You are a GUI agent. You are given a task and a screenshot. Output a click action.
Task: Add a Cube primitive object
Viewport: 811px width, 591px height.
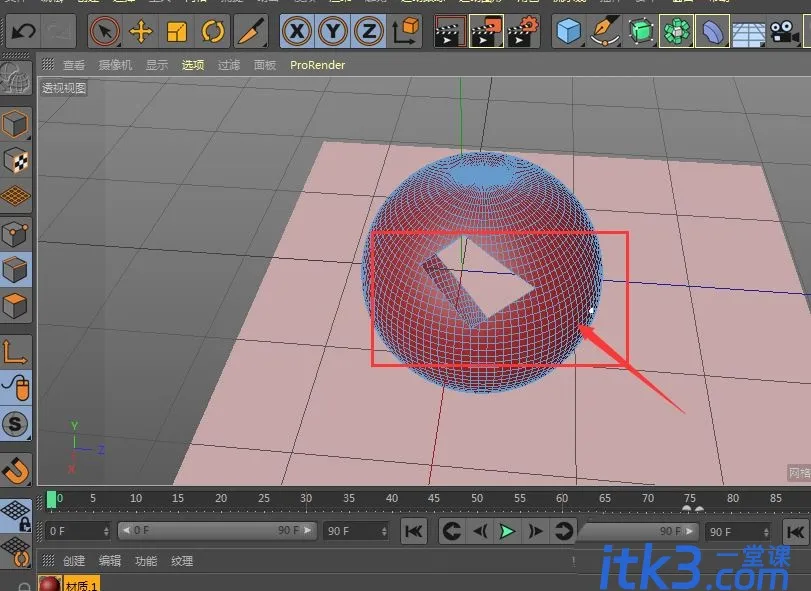(568, 32)
